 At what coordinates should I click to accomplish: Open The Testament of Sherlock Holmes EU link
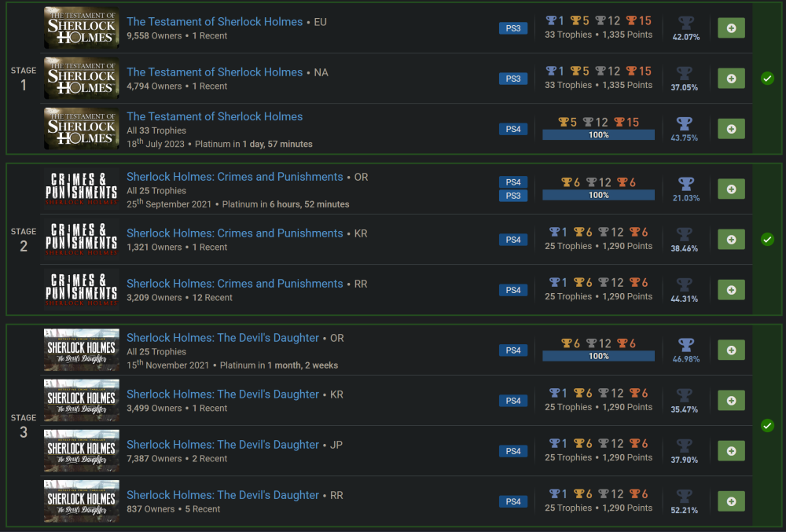point(215,22)
